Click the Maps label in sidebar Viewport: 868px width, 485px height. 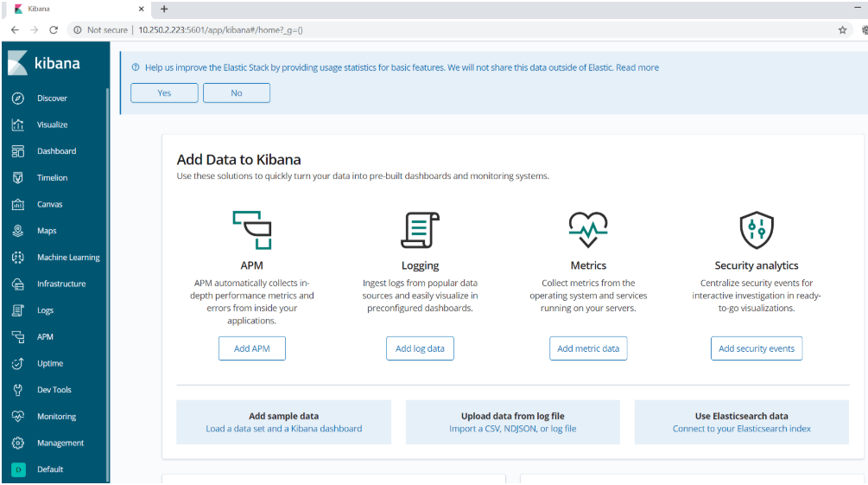(x=47, y=231)
